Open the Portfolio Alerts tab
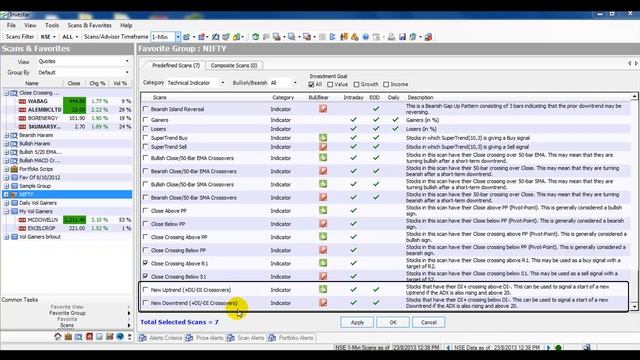 [x=291, y=338]
